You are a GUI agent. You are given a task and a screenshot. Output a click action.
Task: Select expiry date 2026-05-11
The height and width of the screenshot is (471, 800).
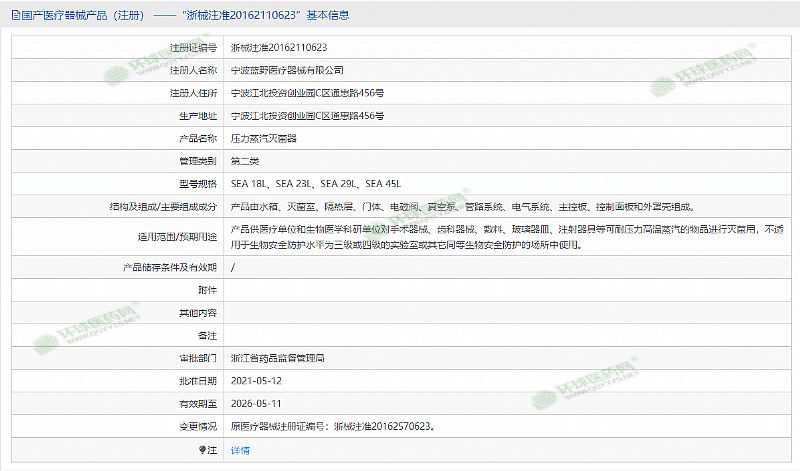point(256,403)
